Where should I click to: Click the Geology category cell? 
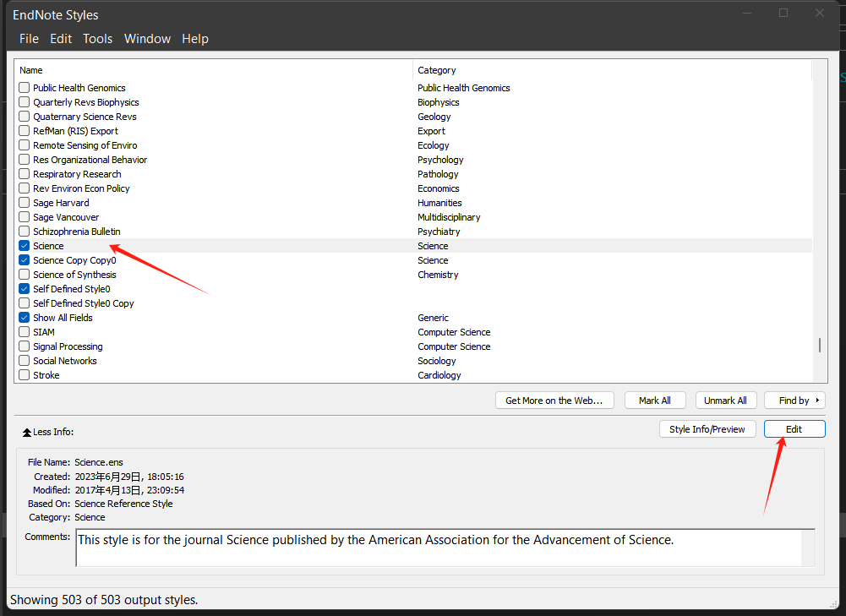pos(434,117)
